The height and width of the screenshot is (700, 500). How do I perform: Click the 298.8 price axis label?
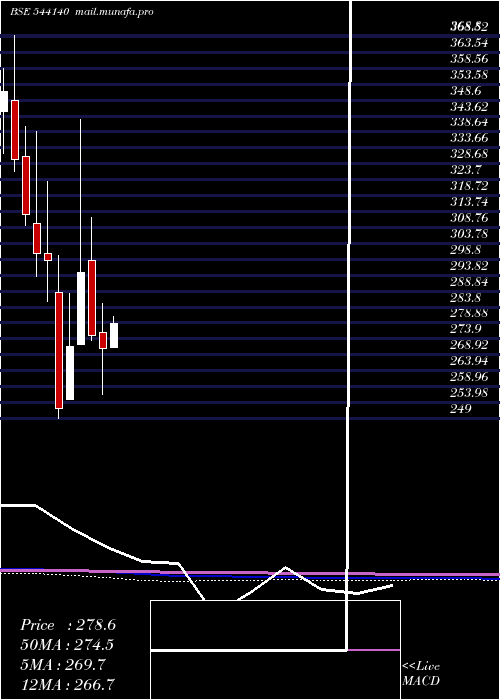pos(466,250)
